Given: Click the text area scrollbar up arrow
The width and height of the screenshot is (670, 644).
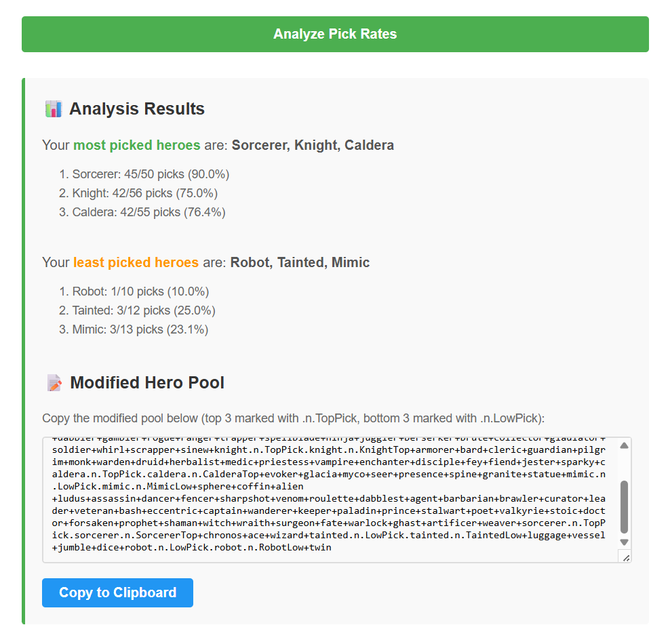Looking at the screenshot, I should click(625, 445).
